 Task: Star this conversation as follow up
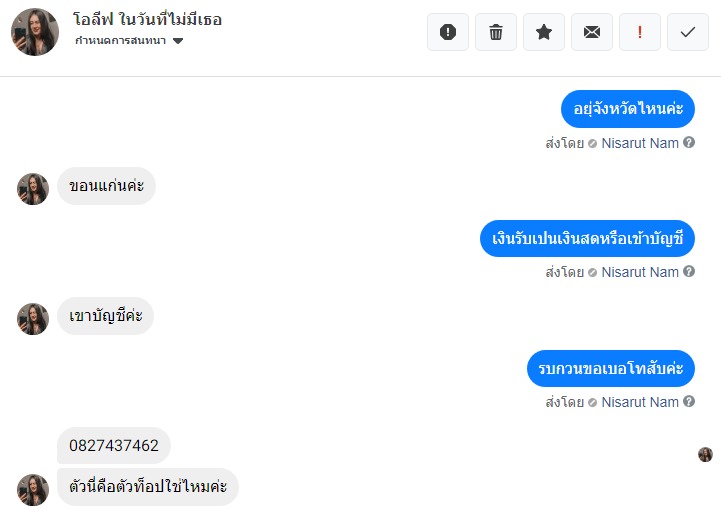click(544, 32)
